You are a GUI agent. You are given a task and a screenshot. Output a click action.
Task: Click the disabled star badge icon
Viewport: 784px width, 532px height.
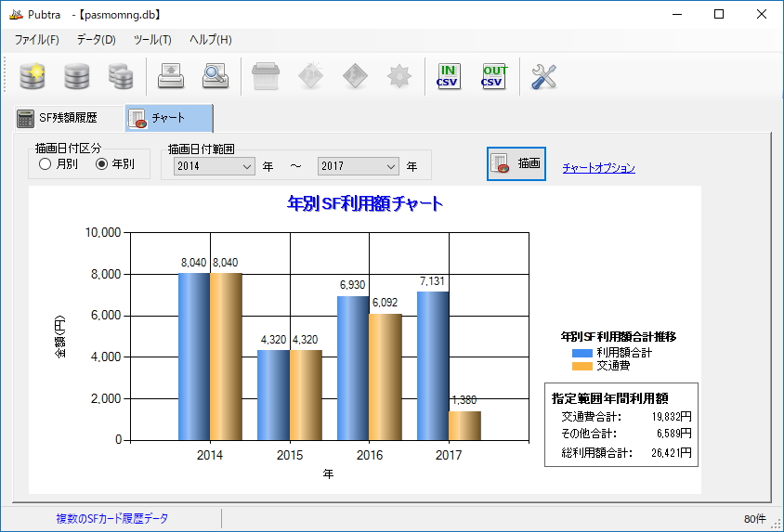click(x=399, y=76)
